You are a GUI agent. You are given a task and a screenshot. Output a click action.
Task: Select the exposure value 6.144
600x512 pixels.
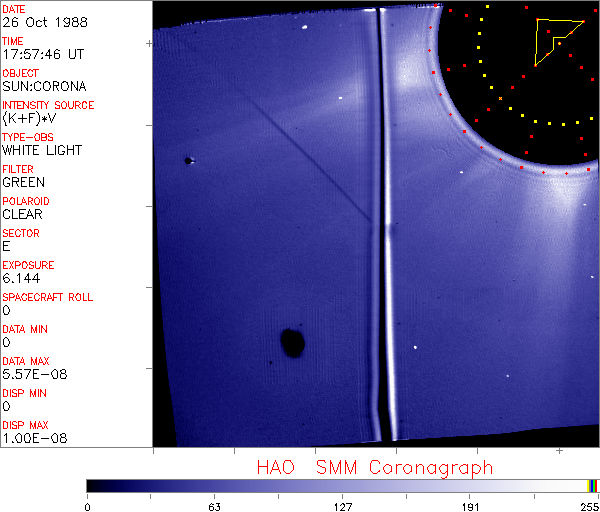click(21, 279)
